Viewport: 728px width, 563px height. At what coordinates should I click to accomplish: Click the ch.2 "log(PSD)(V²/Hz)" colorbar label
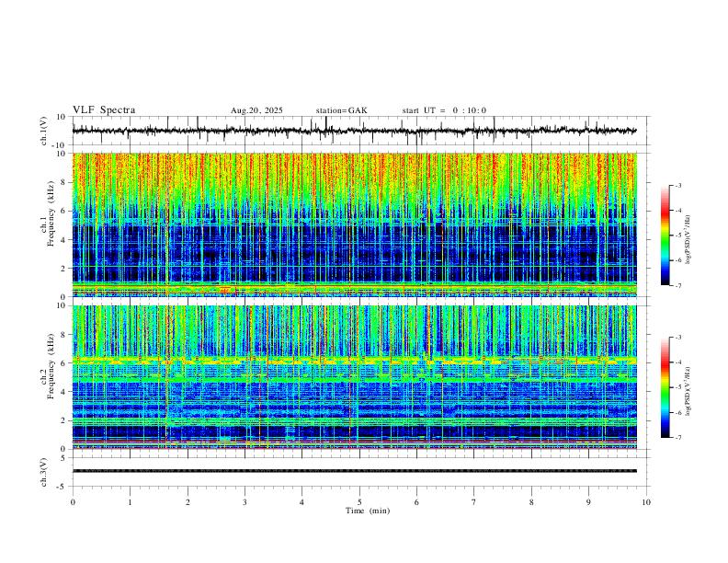[688, 391]
